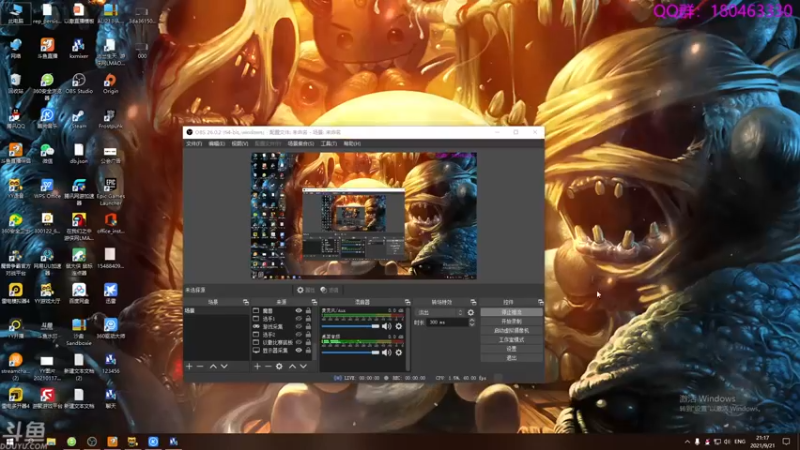Open Windows Start menu
Screen dimensions: 800x450
point(10,442)
